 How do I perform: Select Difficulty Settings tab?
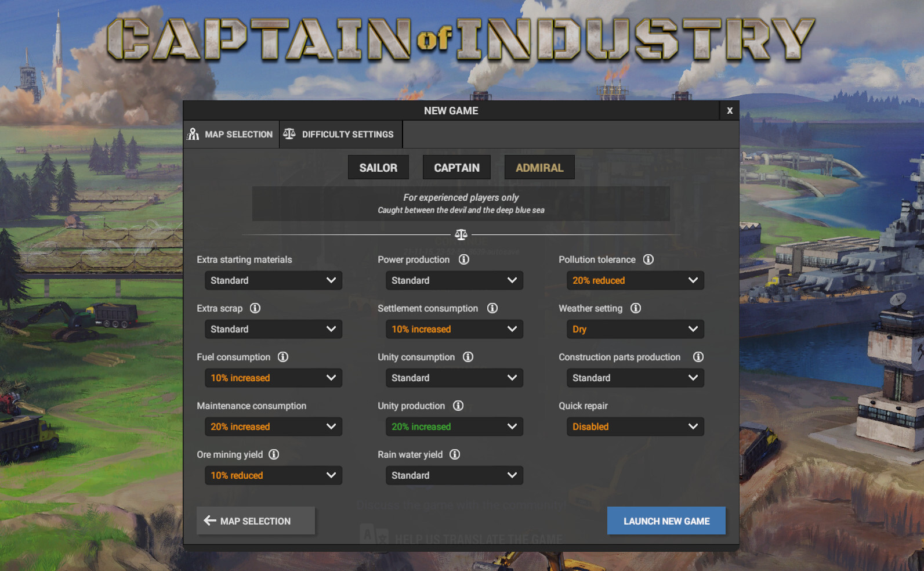click(x=341, y=134)
